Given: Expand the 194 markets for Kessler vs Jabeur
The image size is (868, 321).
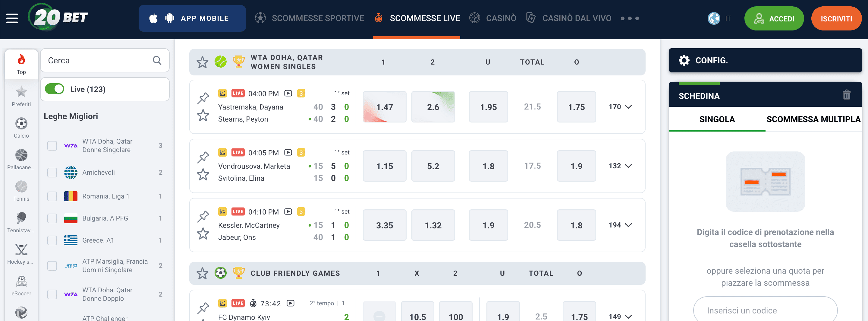Looking at the screenshot, I should (x=621, y=225).
